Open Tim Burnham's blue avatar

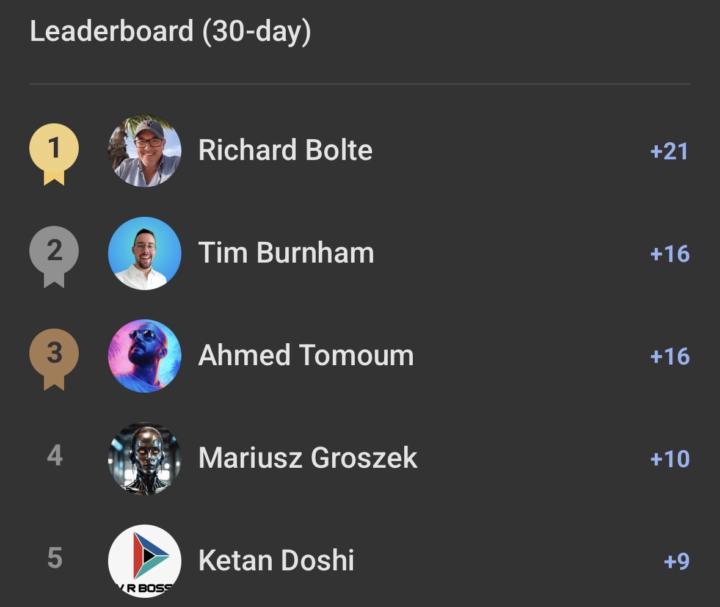(x=144, y=253)
